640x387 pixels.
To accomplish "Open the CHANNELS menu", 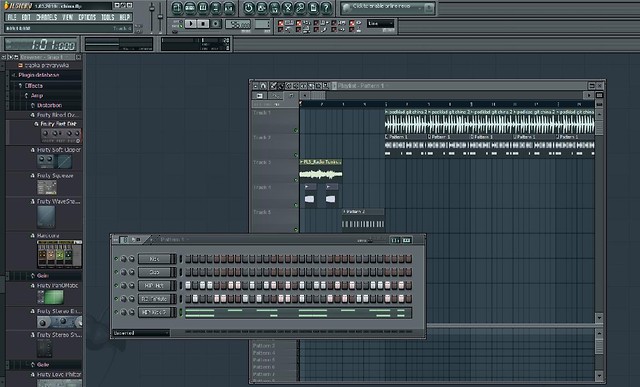I will [x=47, y=17].
